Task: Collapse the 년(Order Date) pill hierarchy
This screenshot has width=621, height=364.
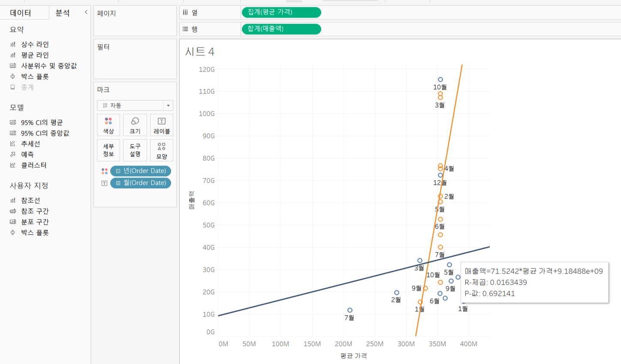Action: (118, 171)
